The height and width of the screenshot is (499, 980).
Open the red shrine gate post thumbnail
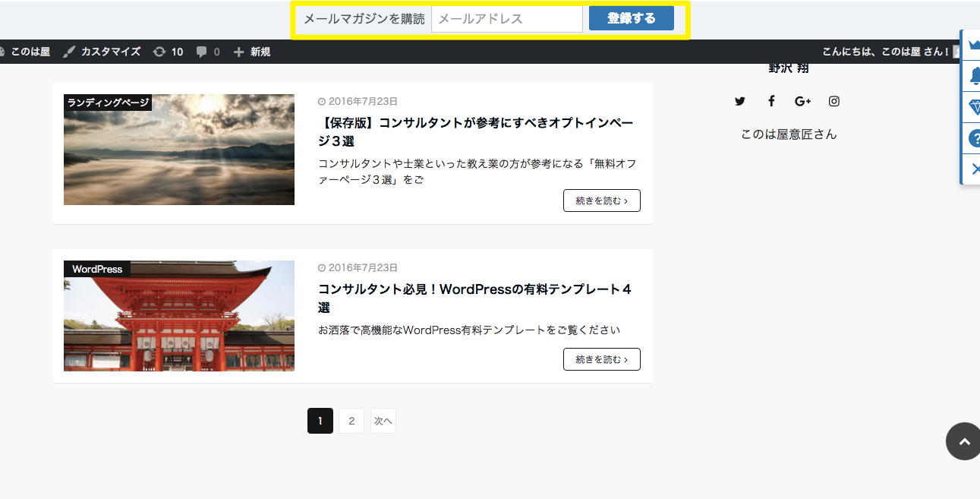[x=179, y=316]
